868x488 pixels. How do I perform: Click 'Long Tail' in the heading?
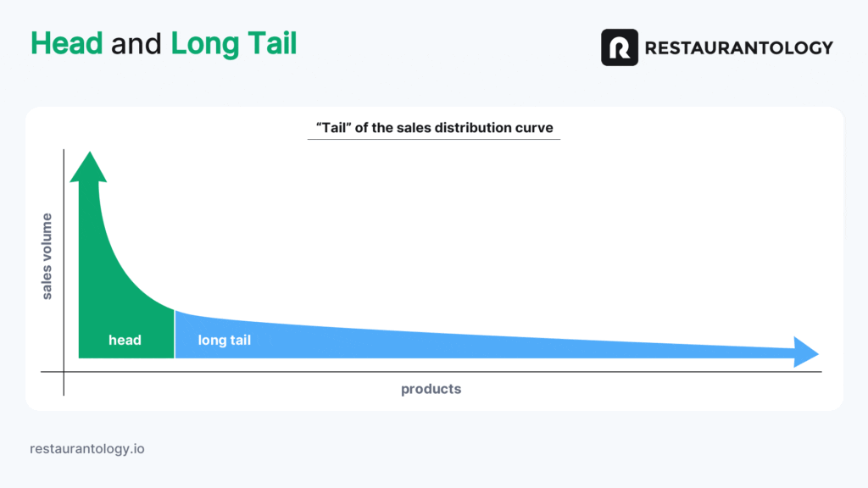pyautogui.click(x=234, y=44)
